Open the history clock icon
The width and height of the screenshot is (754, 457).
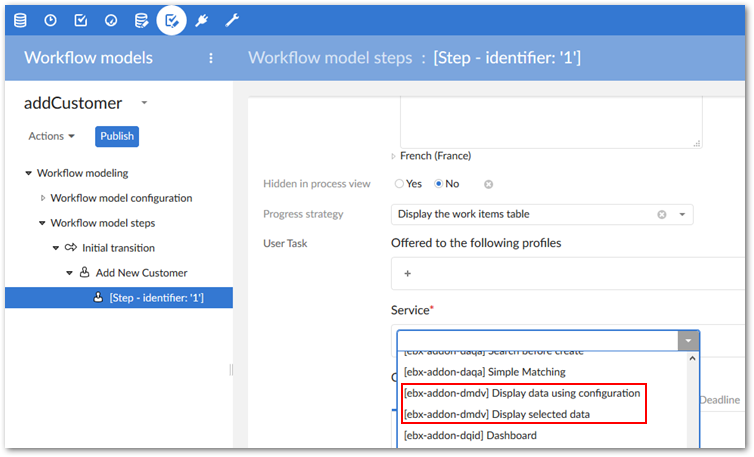pos(50,20)
